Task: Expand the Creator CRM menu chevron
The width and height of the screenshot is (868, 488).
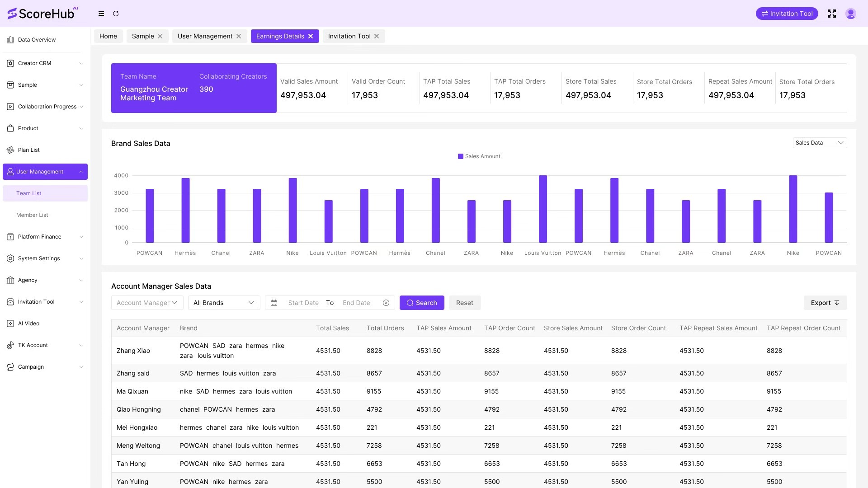Action: coord(81,63)
